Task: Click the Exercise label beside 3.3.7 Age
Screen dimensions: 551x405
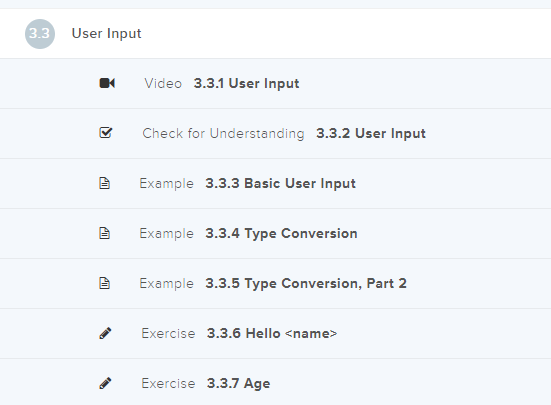Action: [168, 383]
